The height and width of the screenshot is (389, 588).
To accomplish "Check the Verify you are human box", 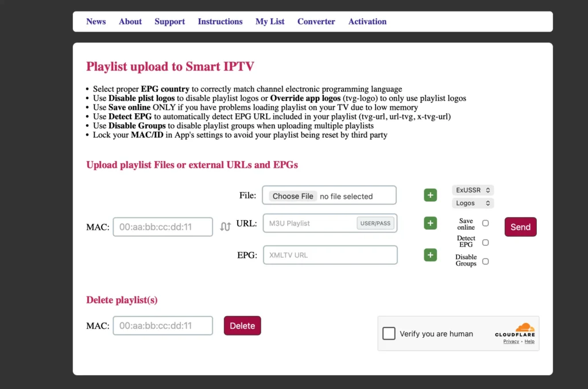I will pyautogui.click(x=389, y=333).
